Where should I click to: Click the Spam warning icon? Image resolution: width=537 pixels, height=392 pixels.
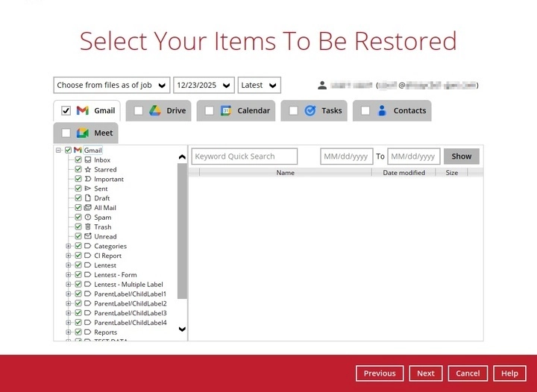[x=88, y=217]
